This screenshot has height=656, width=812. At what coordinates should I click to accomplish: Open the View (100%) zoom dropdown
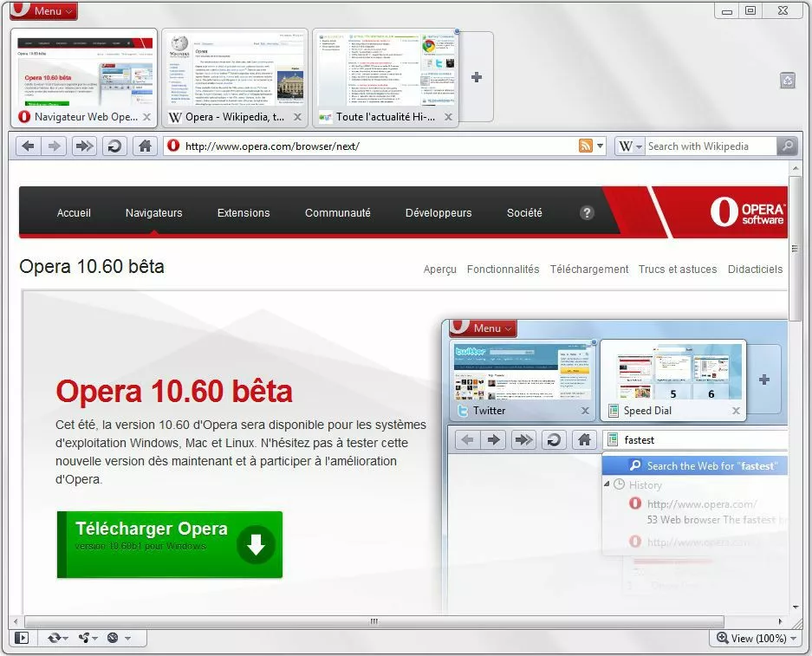coord(754,638)
